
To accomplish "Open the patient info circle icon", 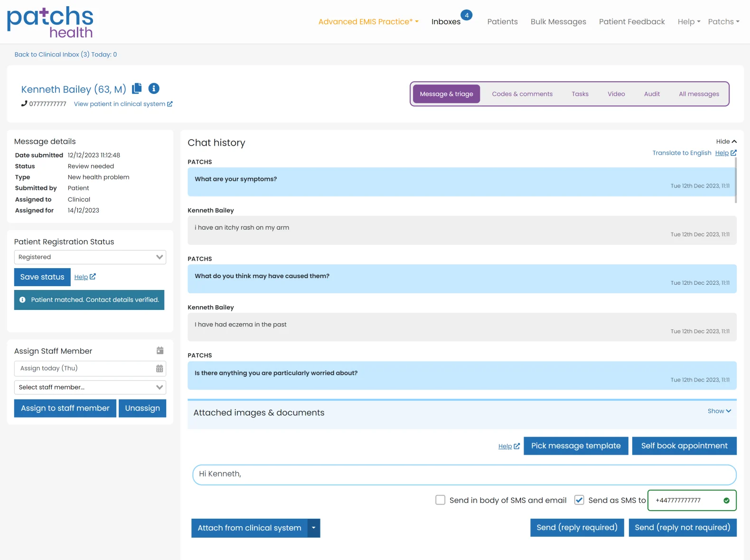I will 154,88.
